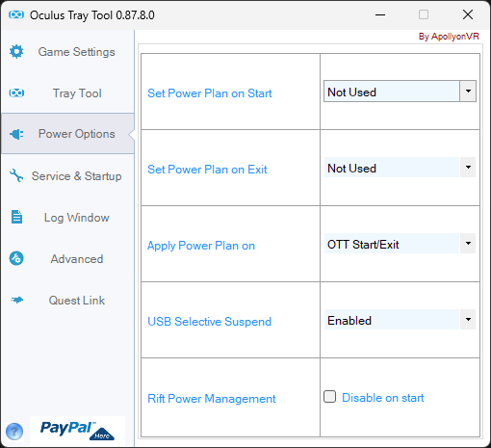Screen dimensions: 491x448
Task: Open the Tray Tool tab
Action: pyautogui.click(x=67, y=93)
